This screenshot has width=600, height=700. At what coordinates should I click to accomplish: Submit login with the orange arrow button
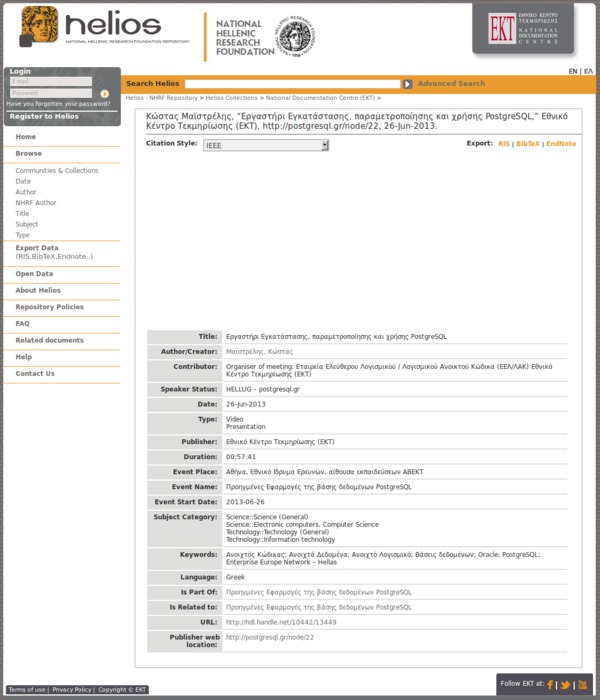click(104, 94)
